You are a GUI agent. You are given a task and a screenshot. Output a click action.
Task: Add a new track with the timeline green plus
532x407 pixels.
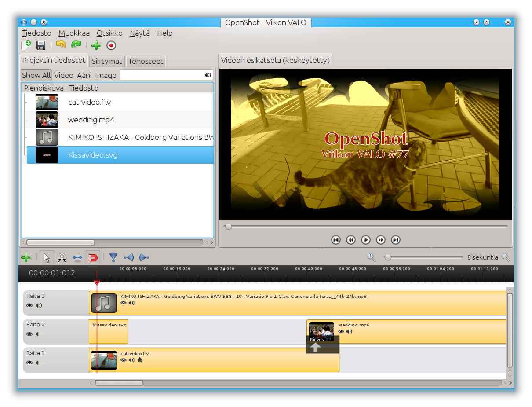coord(26,257)
